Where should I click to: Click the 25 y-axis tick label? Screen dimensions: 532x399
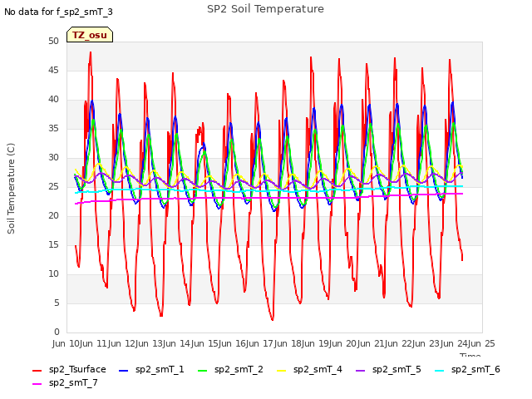click(x=53, y=186)
